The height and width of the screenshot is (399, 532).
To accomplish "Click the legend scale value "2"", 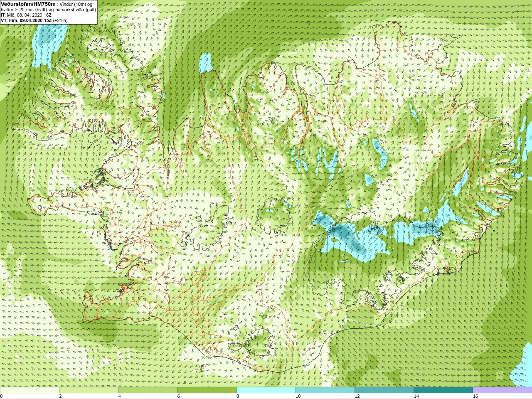I will coord(60,396).
